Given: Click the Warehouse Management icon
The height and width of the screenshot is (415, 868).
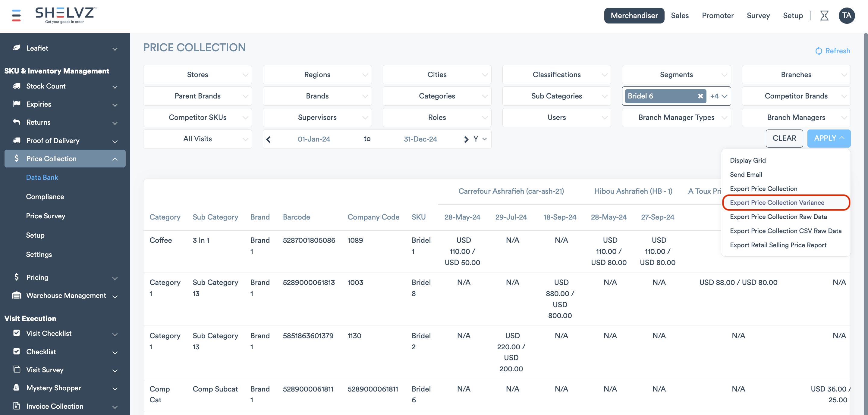Looking at the screenshot, I should [x=17, y=295].
